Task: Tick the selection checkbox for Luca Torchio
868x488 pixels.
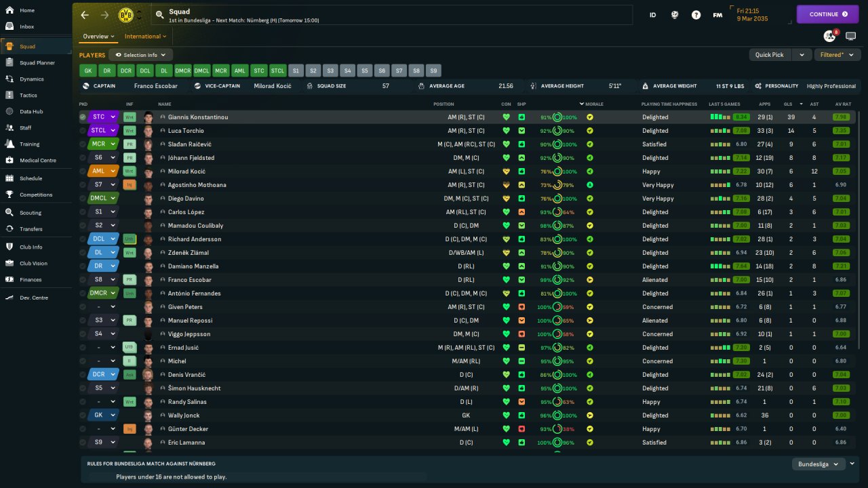Action: [x=83, y=131]
